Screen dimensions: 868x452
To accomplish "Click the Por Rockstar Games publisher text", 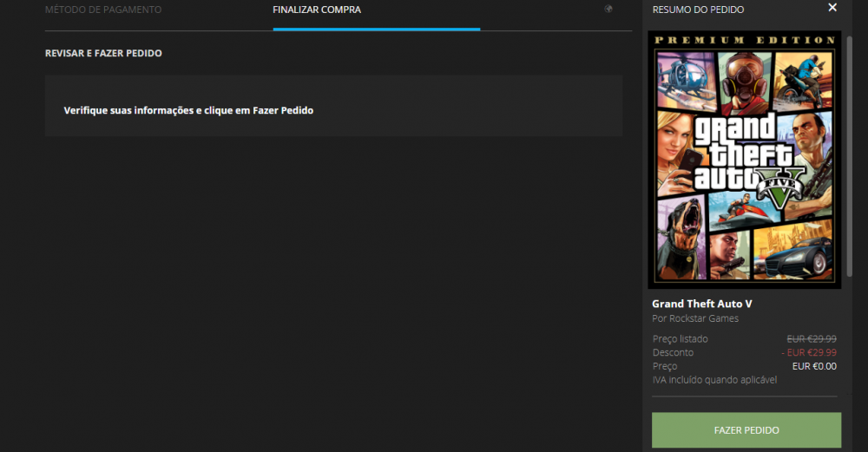I will pyautogui.click(x=695, y=318).
